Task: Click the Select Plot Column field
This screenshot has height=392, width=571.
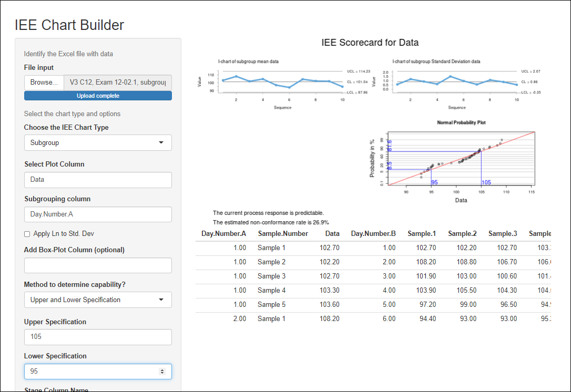Action: click(x=98, y=180)
